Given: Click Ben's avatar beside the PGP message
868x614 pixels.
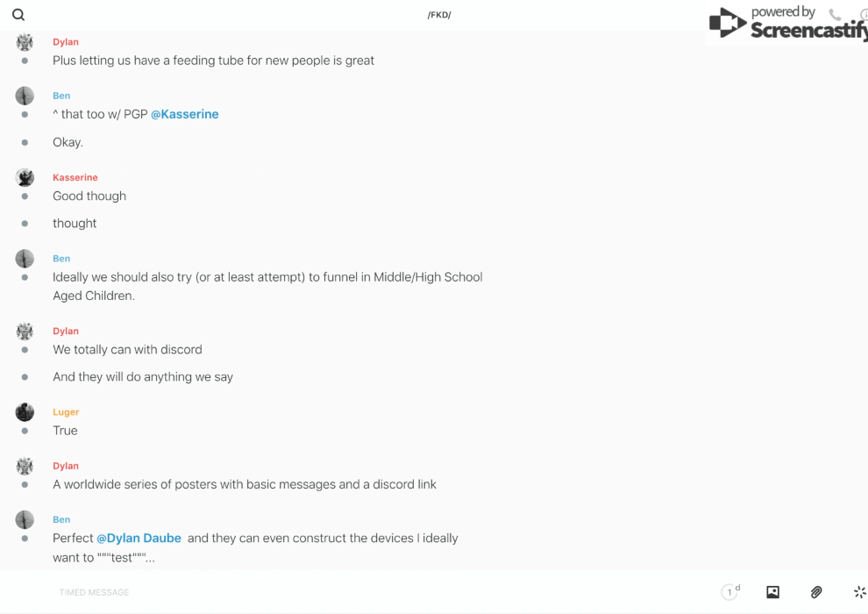Looking at the screenshot, I should coord(25,96).
